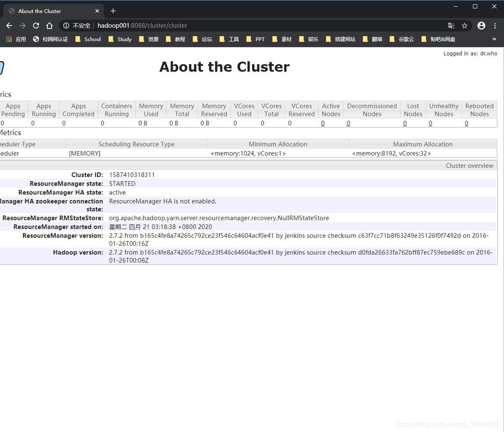This screenshot has height=432, width=504.
Task: Translate this page via address bar icon
Action: pyautogui.click(x=451, y=26)
